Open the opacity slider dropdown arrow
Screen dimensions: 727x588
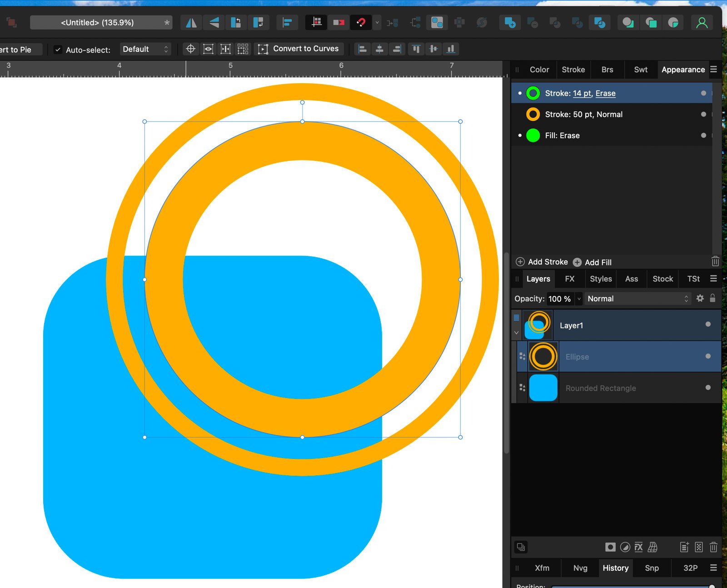(579, 299)
